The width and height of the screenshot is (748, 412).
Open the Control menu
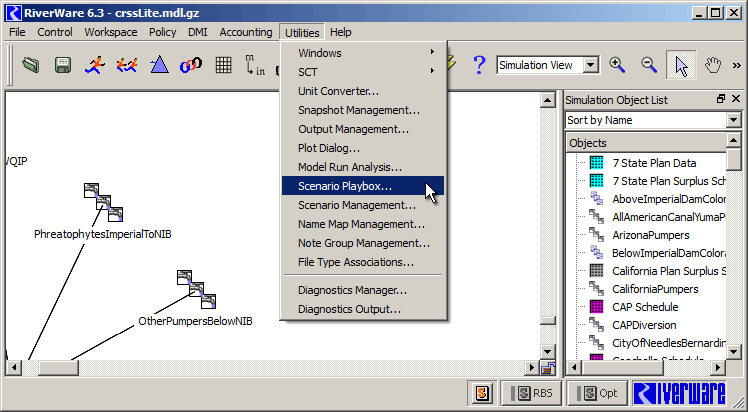(x=55, y=32)
